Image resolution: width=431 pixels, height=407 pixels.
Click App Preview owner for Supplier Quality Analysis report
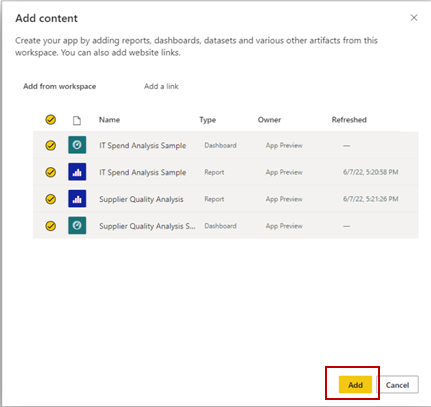tap(284, 199)
